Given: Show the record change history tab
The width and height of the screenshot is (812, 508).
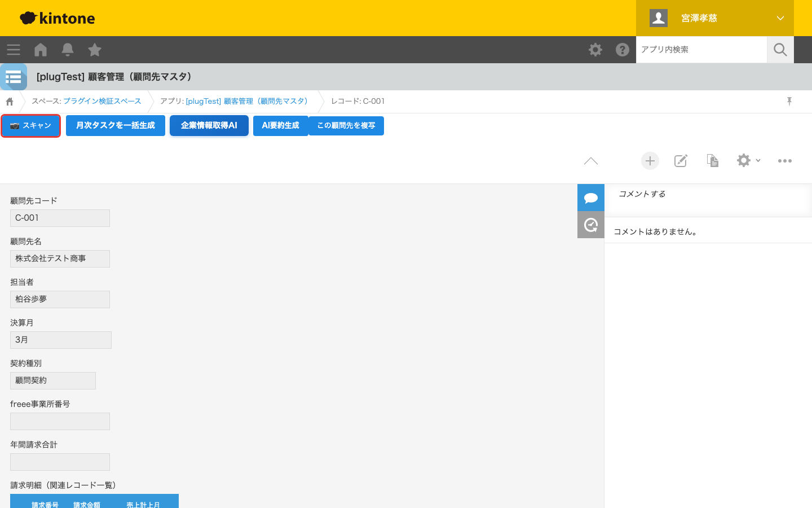Looking at the screenshot, I should tap(591, 225).
